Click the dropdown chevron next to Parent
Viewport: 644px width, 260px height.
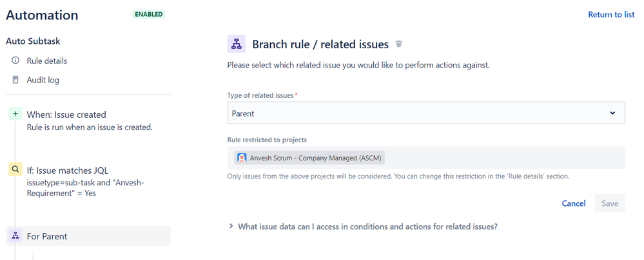pyautogui.click(x=612, y=113)
